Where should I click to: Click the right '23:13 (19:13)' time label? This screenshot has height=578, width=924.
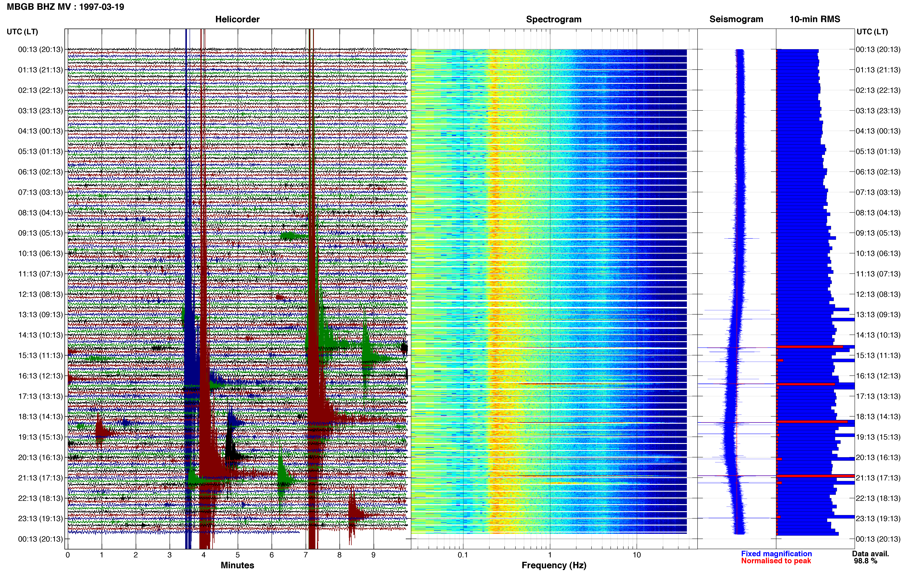(878, 519)
